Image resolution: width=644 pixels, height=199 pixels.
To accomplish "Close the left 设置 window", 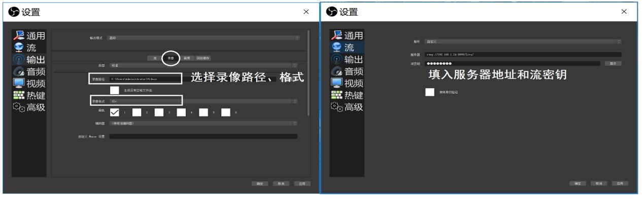I will point(306,12).
